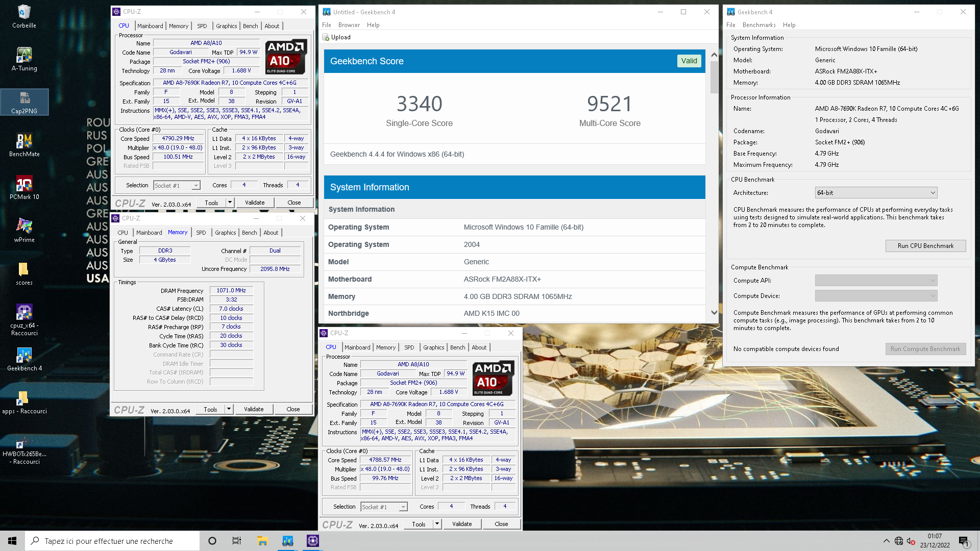The height and width of the screenshot is (551, 980).
Task: Click AMD A10 logo in bottom CPU-Z window
Action: point(493,378)
